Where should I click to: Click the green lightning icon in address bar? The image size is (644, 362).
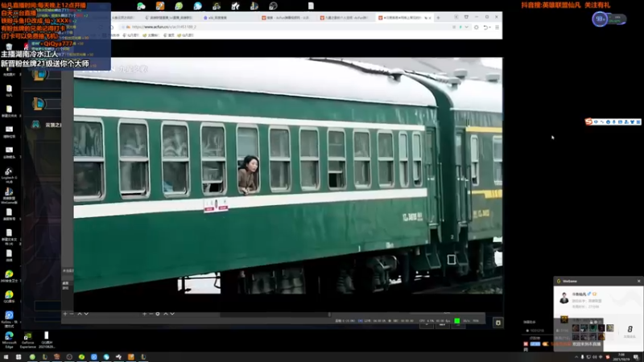(x=460, y=27)
